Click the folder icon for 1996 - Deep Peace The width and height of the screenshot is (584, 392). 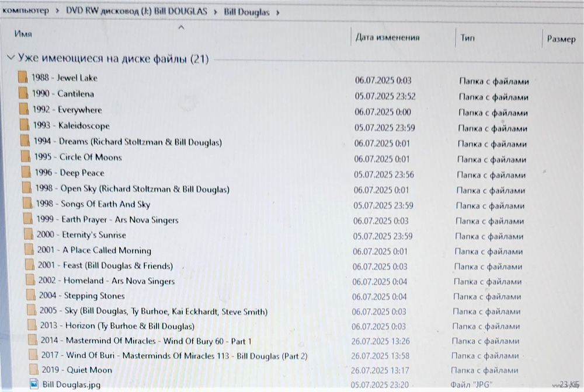(x=26, y=172)
